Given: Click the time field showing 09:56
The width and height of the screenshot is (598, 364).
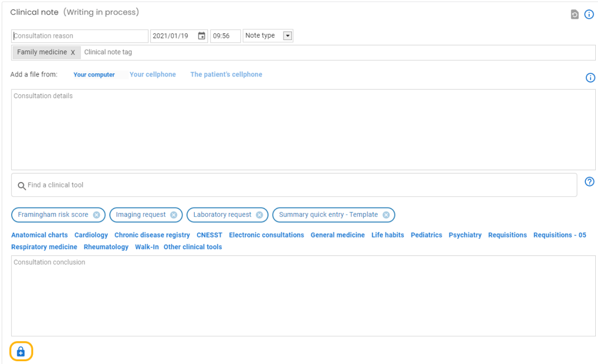Looking at the screenshot, I should (x=225, y=36).
